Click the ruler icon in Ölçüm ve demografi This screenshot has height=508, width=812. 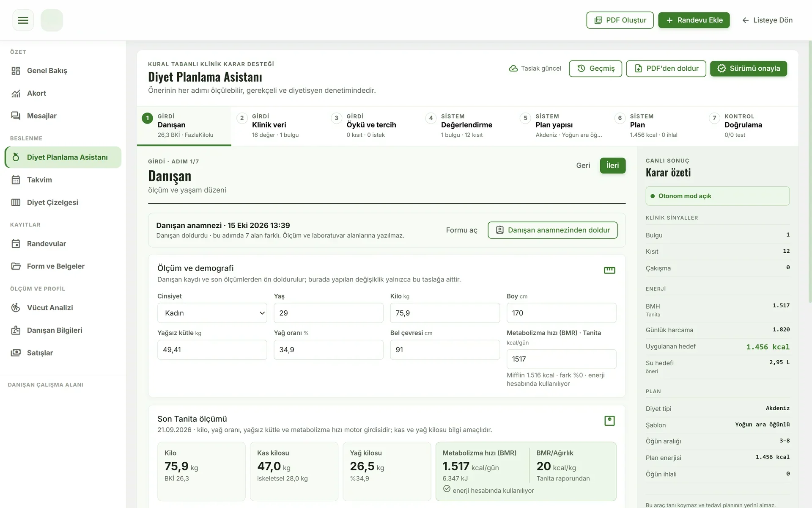609,270
